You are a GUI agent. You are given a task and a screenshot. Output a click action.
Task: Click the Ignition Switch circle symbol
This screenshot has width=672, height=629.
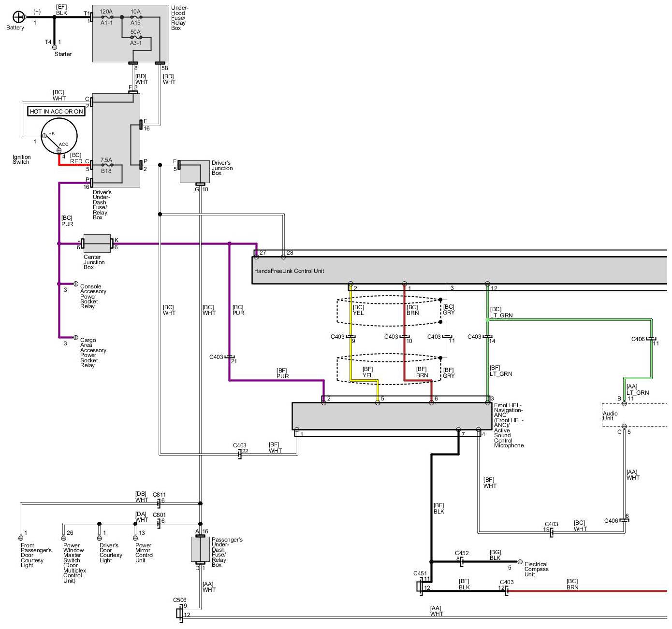pos(59,136)
